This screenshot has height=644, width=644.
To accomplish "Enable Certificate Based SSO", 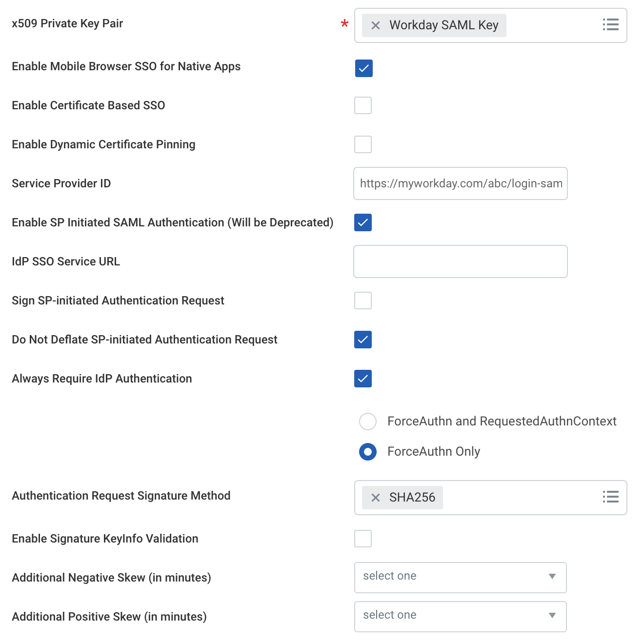I will click(363, 105).
